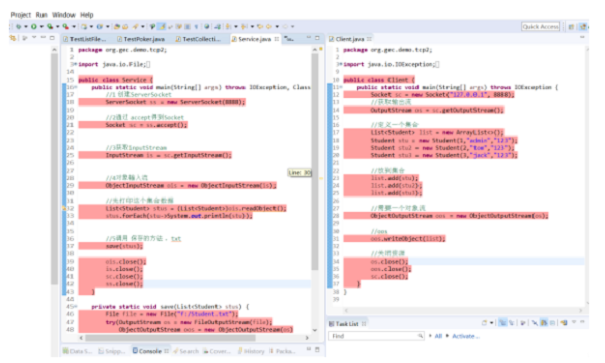
Task: Click the Debug bug icon in toolbar
Action: click(x=18, y=27)
